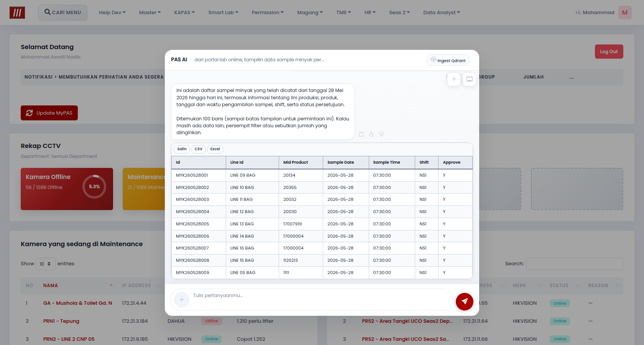This screenshot has height=345, width=644.
Task: Expand the Help Dev menu
Action: [112, 13]
